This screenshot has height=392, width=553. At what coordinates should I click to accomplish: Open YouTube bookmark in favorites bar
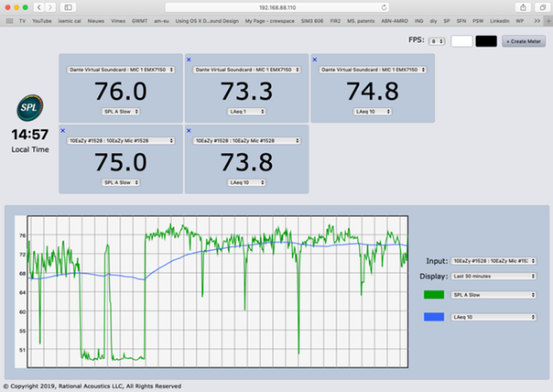click(41, 18)
